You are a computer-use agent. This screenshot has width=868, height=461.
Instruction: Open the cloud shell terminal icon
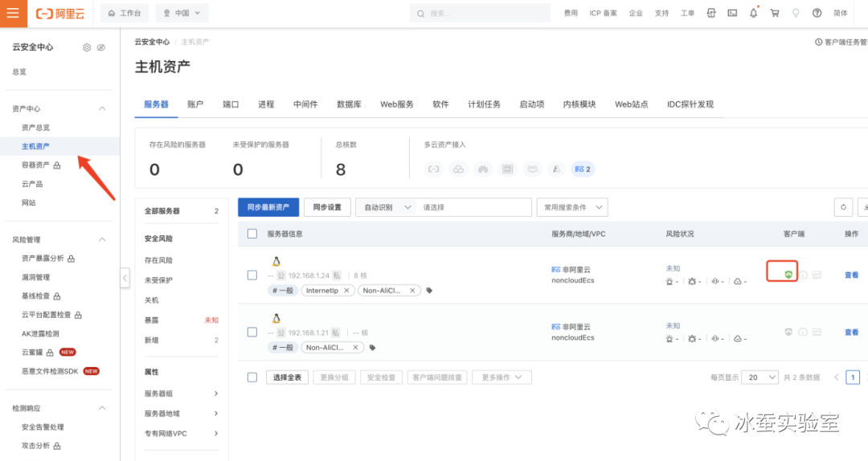tap(732, 14)
